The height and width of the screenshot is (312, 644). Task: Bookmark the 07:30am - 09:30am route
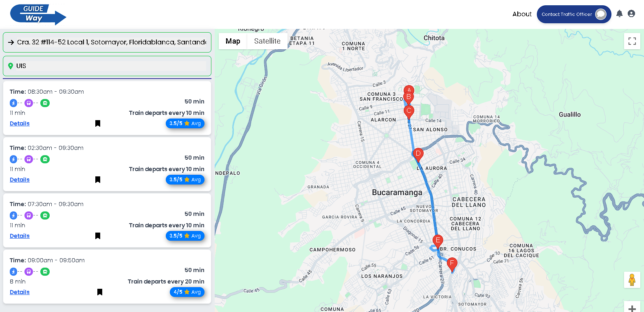(x=98, y=236)
